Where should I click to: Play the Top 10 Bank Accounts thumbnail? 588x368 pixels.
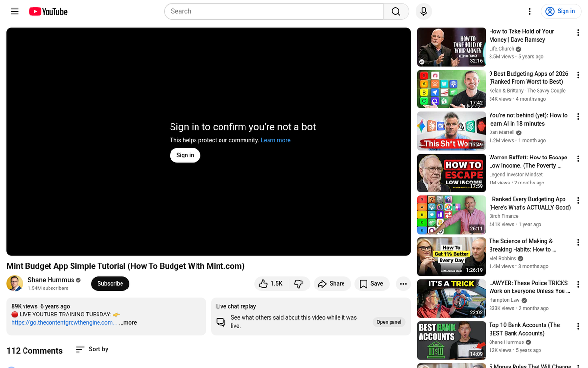click(451, 341)
